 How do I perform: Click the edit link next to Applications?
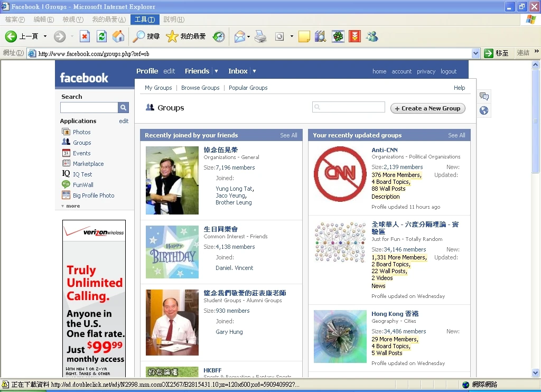pos(124,121)
